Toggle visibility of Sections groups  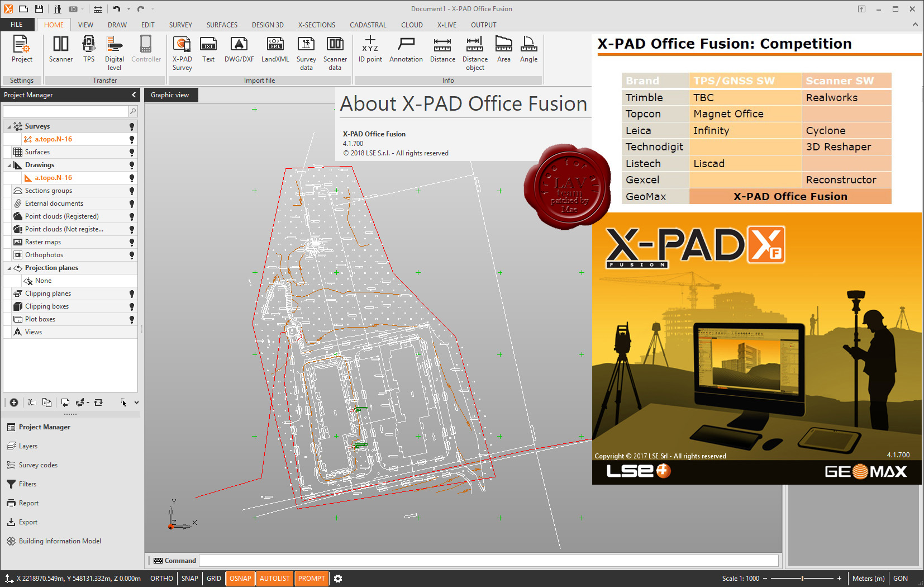coord(132,191)
